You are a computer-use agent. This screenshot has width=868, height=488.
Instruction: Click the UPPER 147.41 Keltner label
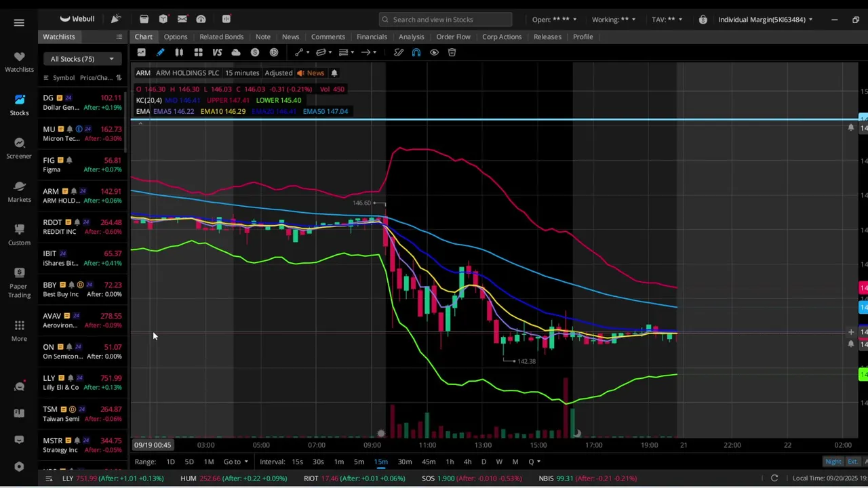[x=227, y=100]
